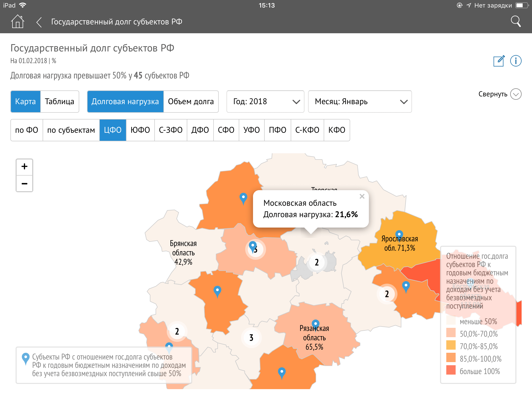532x399 pixels.
Task: Select the СФО district tab
Action: tap(226, 130)
